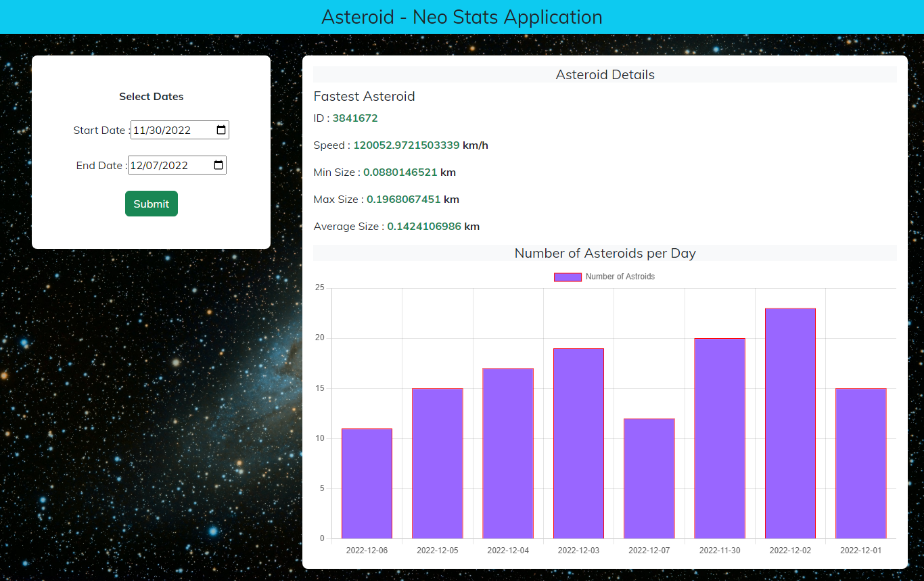
Task: Open the End Date calendar picker icon
Action: coord(218,165)
